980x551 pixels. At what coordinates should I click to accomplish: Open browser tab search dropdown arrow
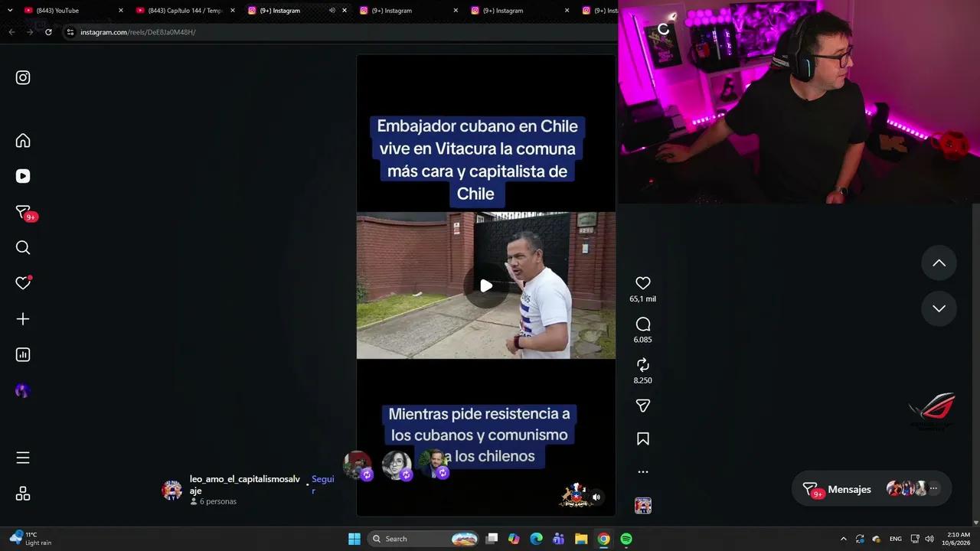pyautogui.click(x=10, y=11)
